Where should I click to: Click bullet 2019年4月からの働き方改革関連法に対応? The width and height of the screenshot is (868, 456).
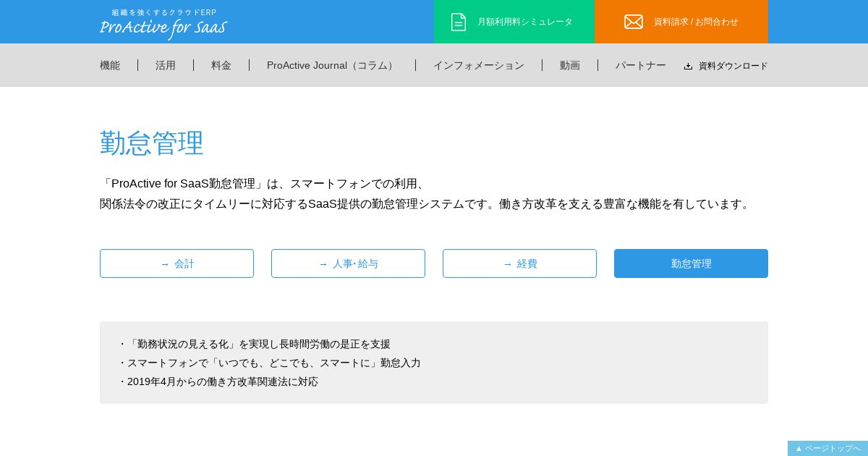tap(218, 381)
